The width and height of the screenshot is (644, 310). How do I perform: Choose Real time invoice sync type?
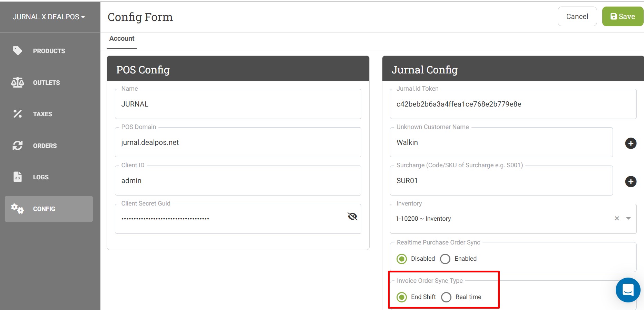(x=446, y=297)
